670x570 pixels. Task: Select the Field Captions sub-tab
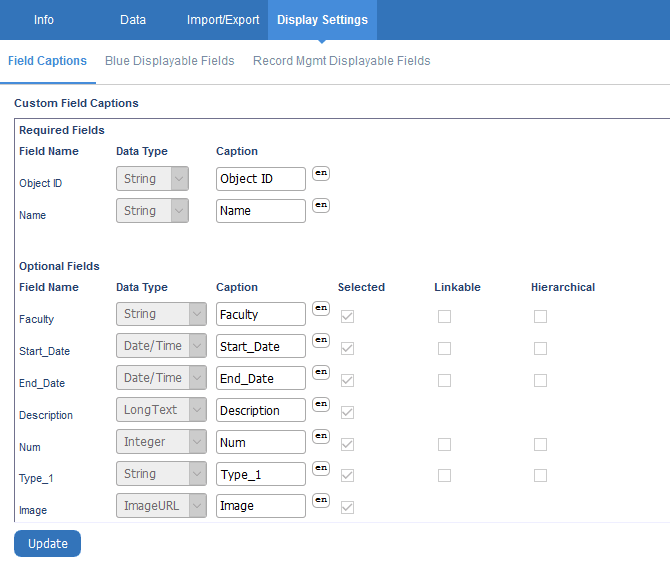pos(47,61)
